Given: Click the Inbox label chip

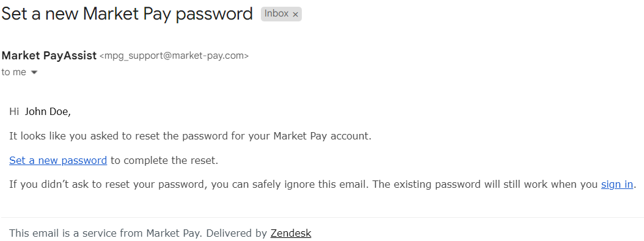Looking at the screenshot, I should [281, 13].
